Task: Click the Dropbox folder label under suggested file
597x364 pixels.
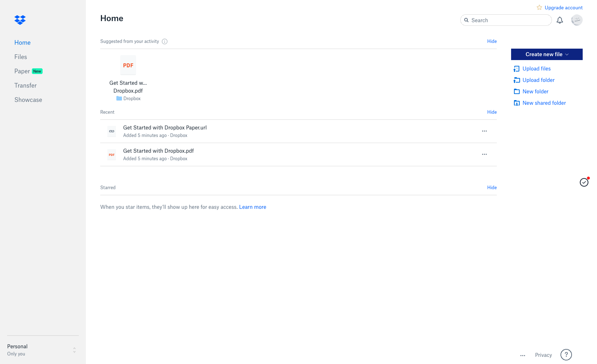Action: pos(132,99)
